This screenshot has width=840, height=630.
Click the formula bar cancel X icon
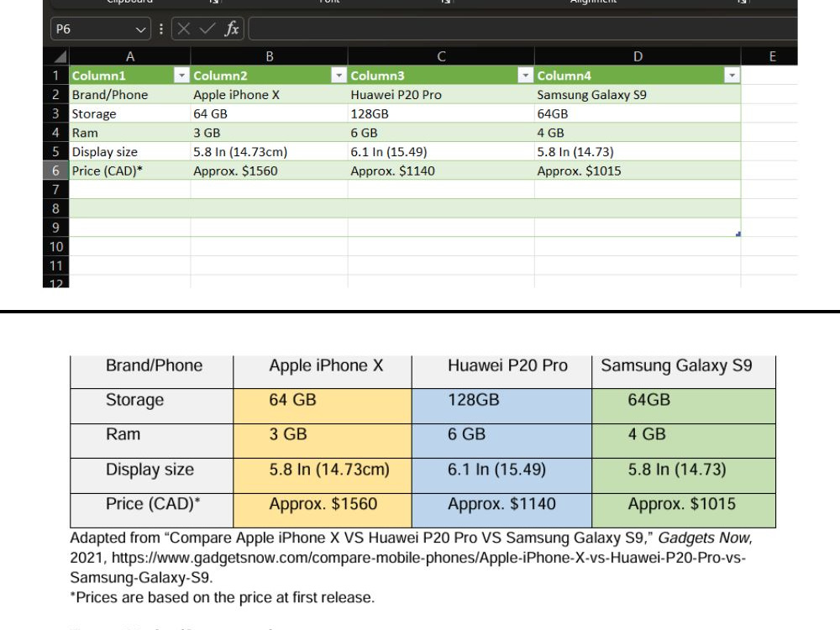(x=184, y=29)
